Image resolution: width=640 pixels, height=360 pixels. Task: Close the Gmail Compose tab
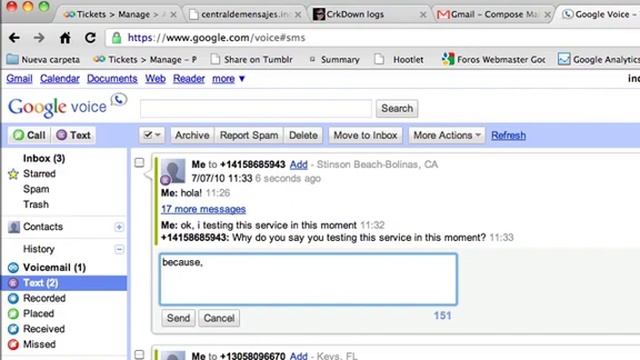[548, 15]
